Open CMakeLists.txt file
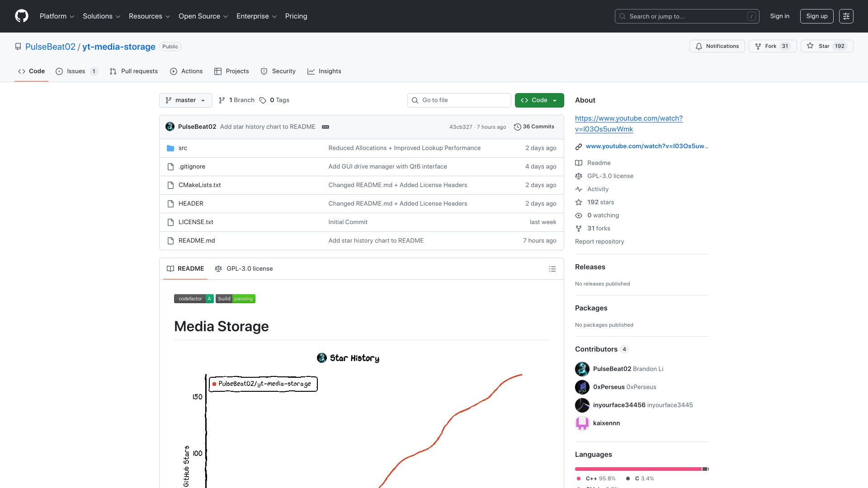868x488 pixels. click(200, 185)
